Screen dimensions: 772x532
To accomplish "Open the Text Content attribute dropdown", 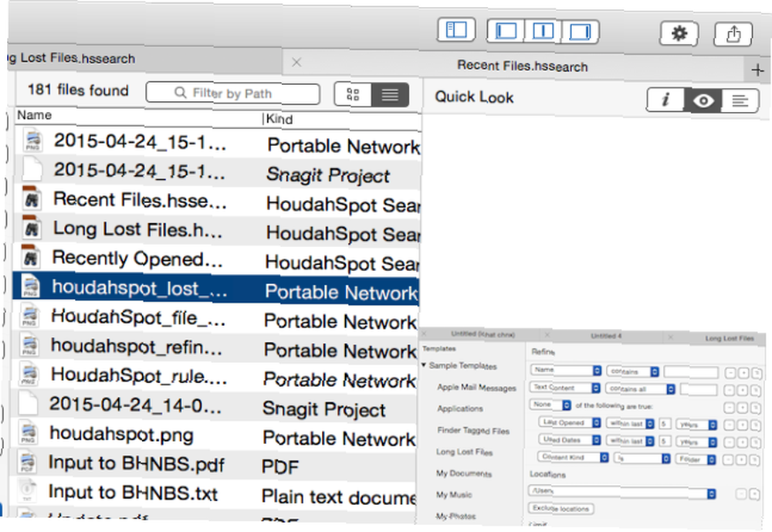I will (x=565, y=388).
